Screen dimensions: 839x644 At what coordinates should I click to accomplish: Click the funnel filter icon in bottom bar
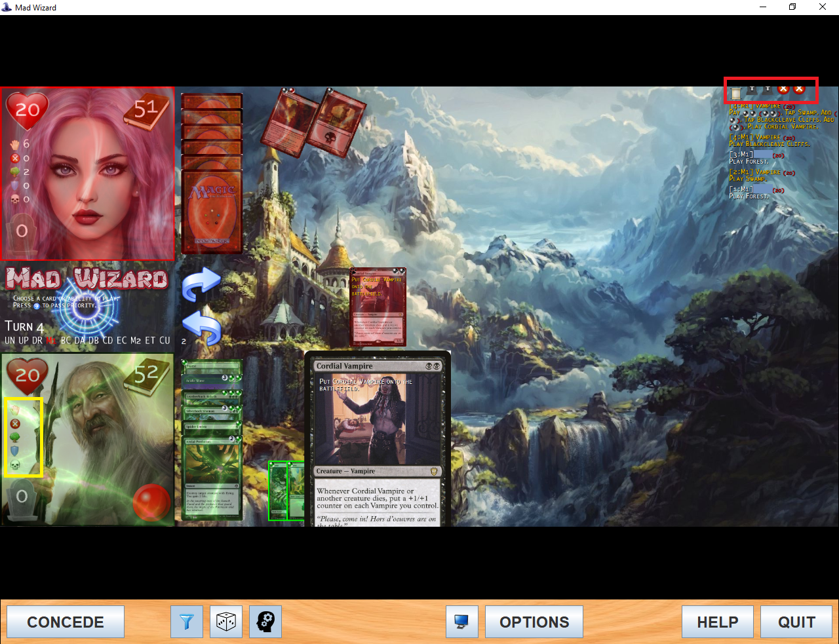pyautogui.click(x=187, y=622)
